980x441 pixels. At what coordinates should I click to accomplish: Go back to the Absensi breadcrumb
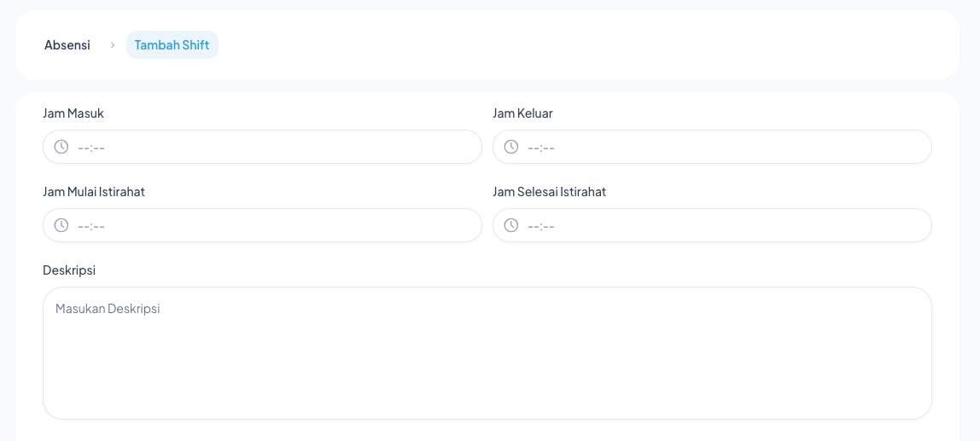pos(67,45)
